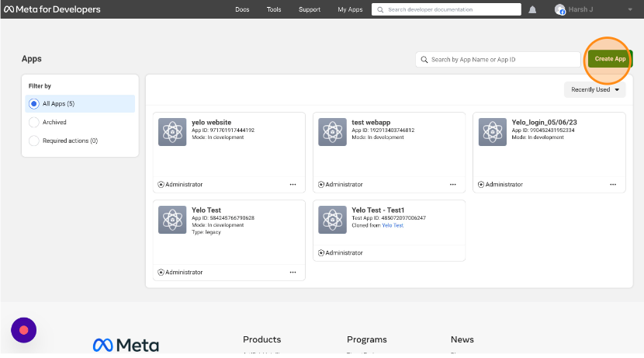Screen dimensions: 644x358
Task: Open more options for test webapp
Action: [452, 185]
